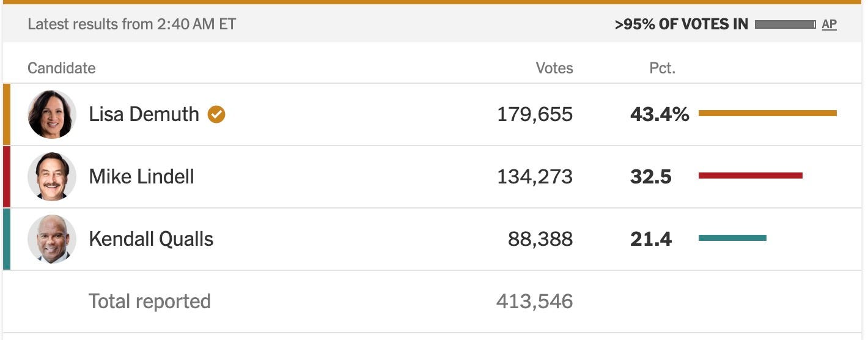
Task: Select Mike Lindell's name
Action: tap(142, 177)
